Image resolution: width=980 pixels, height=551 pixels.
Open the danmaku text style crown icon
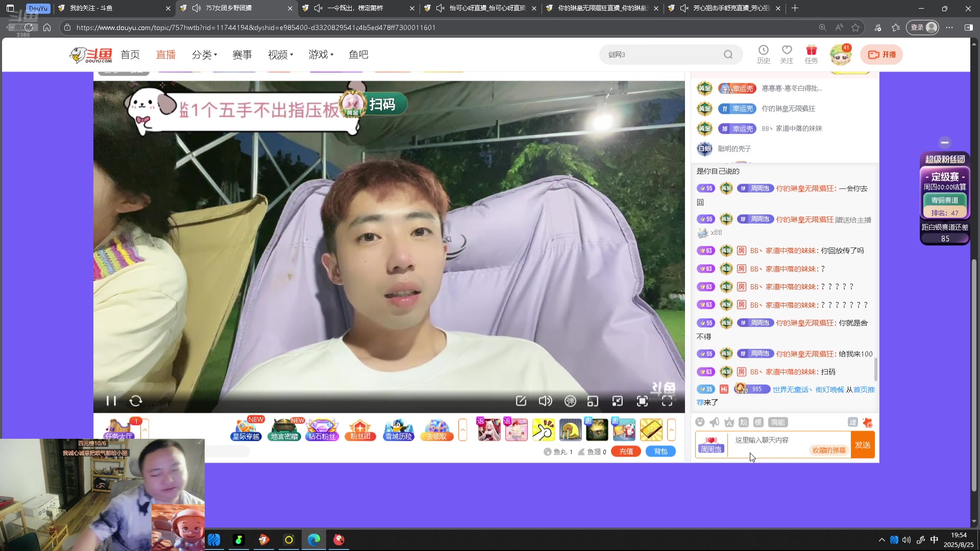click(x=729, y=422)
